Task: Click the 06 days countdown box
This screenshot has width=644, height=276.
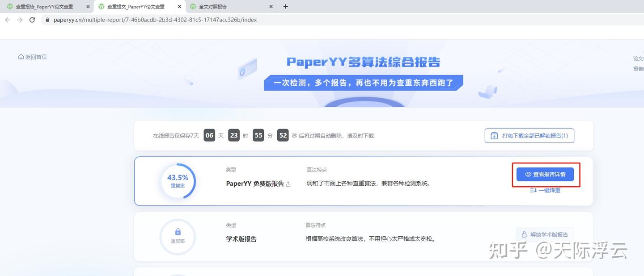Action: coord(209,135)
